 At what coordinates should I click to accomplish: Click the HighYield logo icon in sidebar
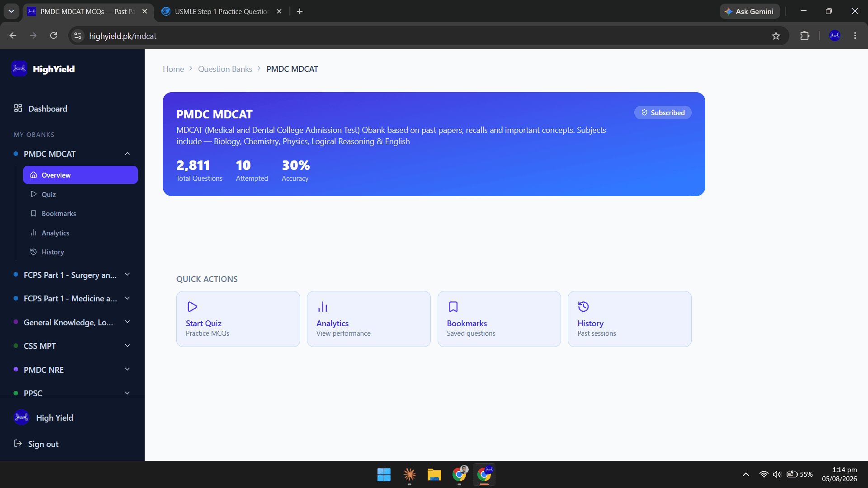19,69
